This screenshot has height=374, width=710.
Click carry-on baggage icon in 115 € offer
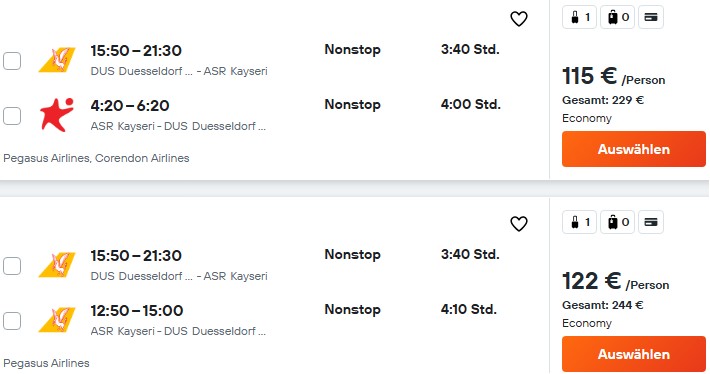coord(579,17)
